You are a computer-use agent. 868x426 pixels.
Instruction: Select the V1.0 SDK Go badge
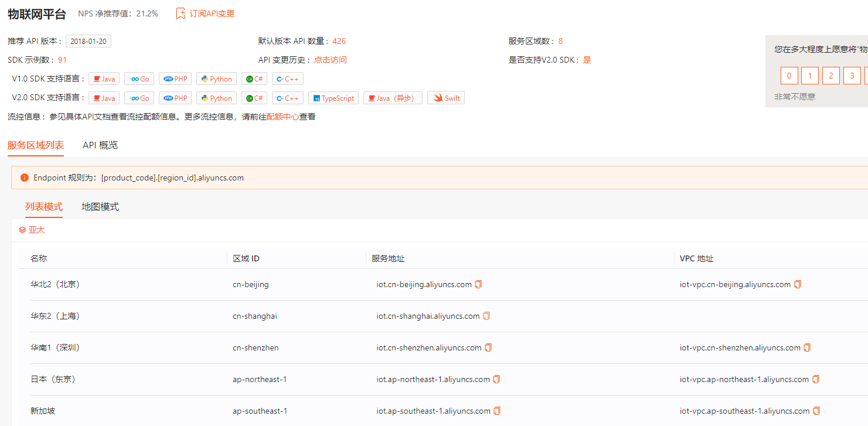pyautogui.click(x=139, y=79)
